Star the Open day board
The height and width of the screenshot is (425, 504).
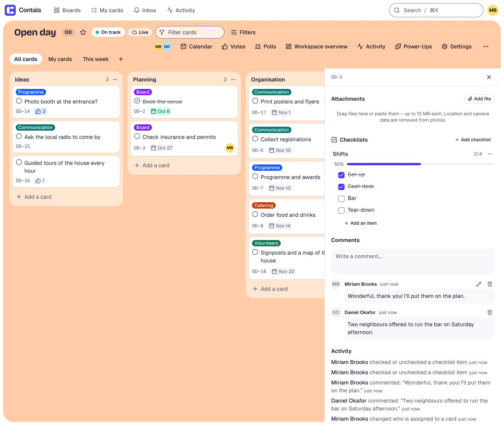(x=83, y=32)
